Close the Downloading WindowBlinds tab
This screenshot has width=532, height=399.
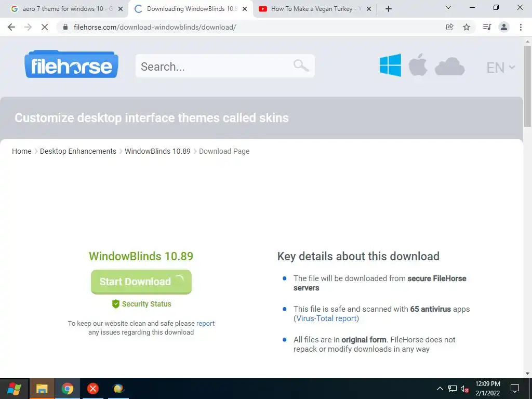[245, 9]
